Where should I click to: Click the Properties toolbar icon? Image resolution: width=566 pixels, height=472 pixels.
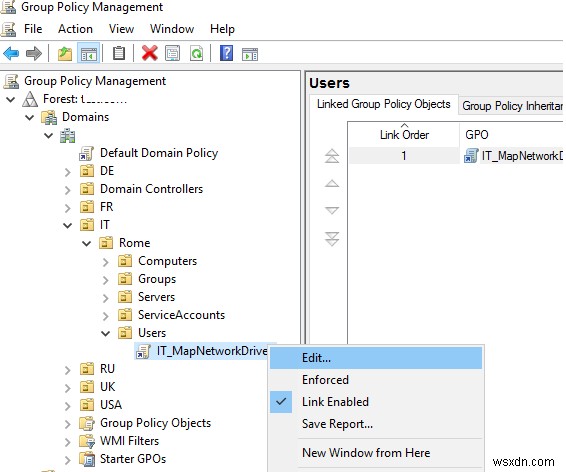coord(173,54)
